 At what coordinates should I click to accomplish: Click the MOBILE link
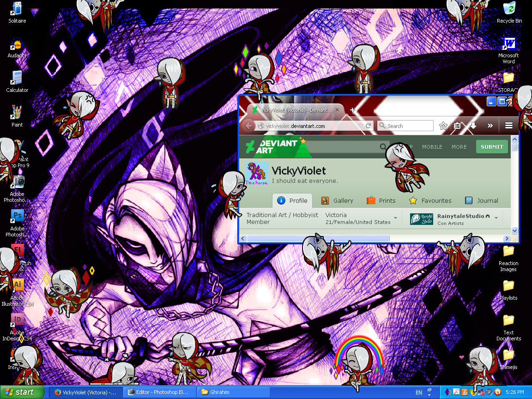[x=432, y=147]
